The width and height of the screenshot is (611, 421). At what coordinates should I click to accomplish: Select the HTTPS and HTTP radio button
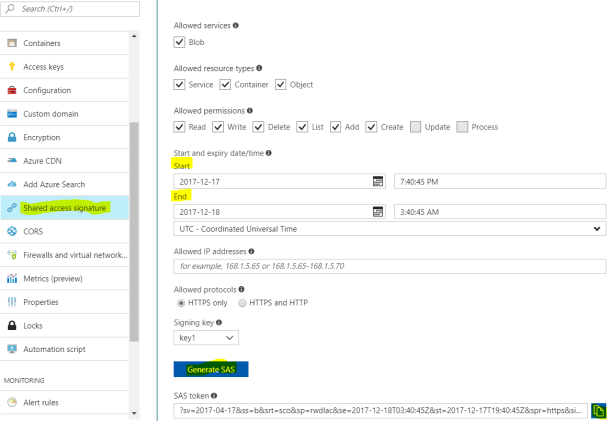click(242, 303)
